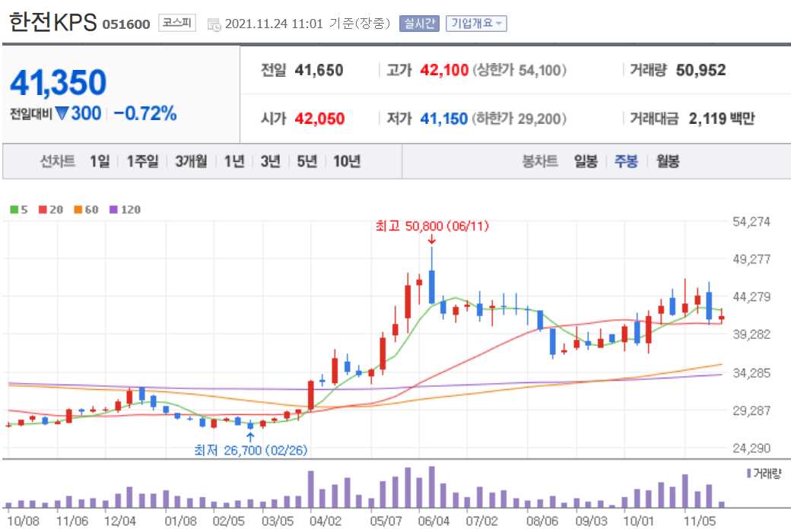
Task: Click the 거래대금 value 2,119 백만
Action: tap(721, 119)
